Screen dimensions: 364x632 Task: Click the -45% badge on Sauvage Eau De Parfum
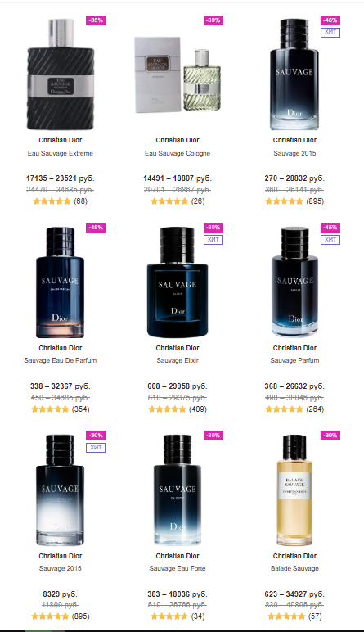tap(96, 228)
